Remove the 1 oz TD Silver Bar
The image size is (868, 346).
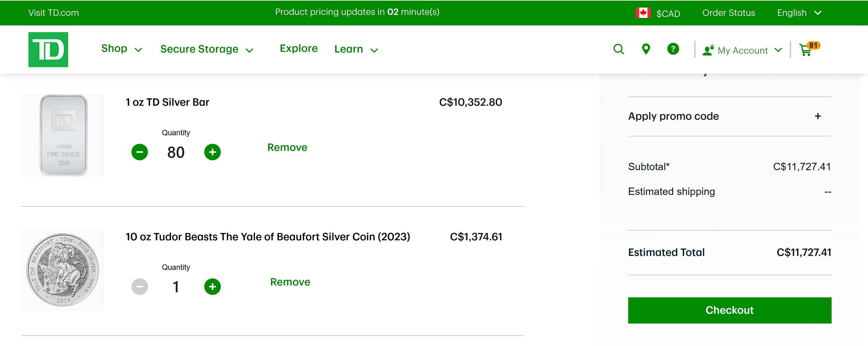(x=287, y=147)
